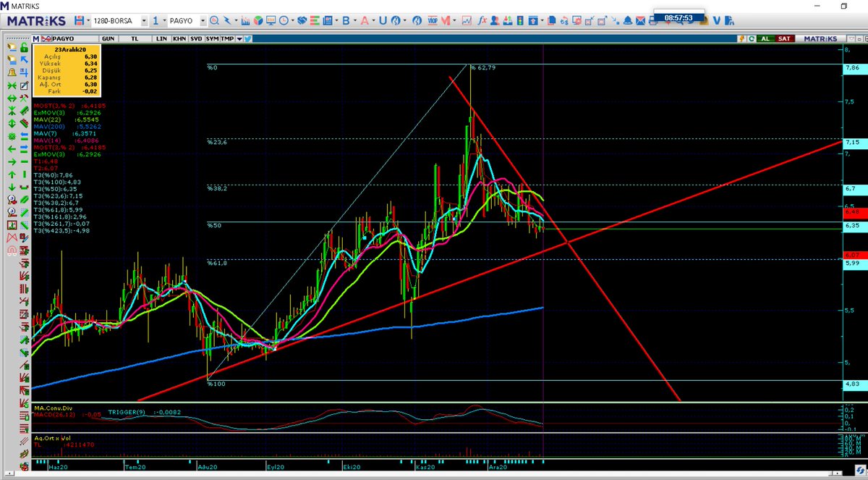868x480 pixels.
Task: Click the clock icon in toolbar
Action: [x=284, y=20]
